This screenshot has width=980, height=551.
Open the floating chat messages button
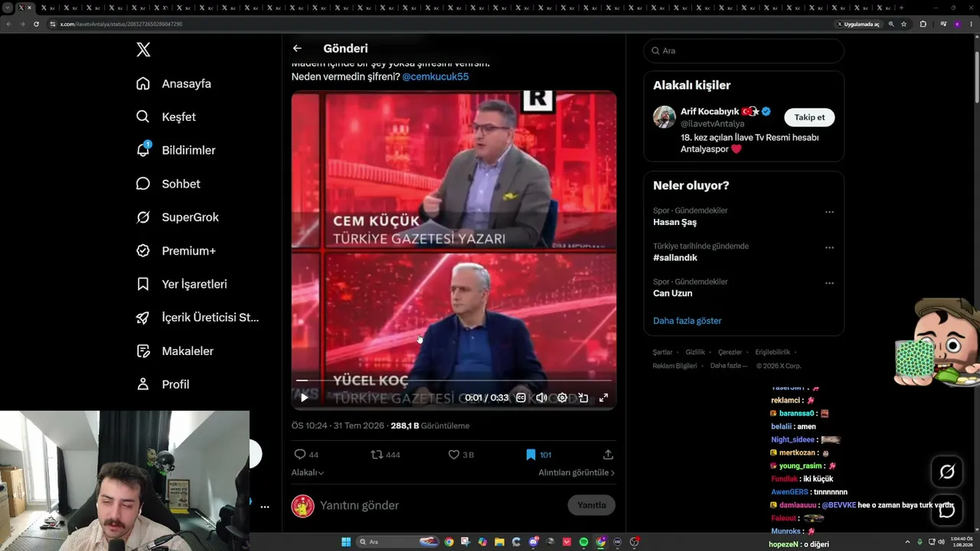947,510
